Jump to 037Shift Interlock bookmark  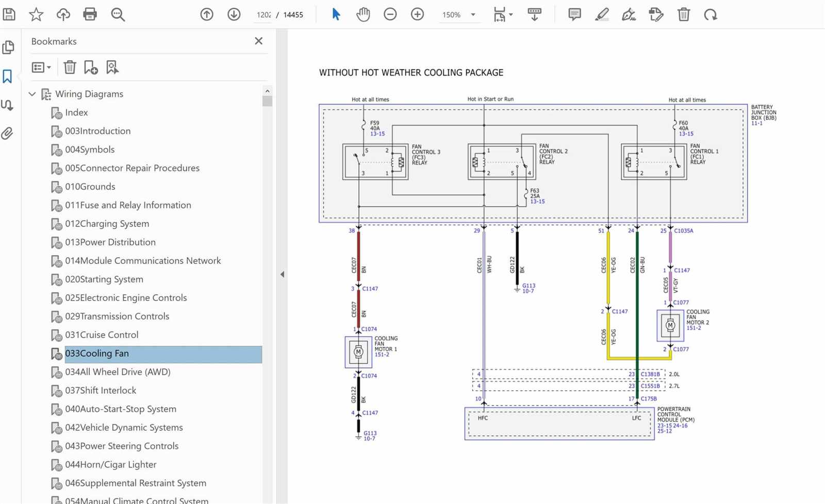[101, 391]
